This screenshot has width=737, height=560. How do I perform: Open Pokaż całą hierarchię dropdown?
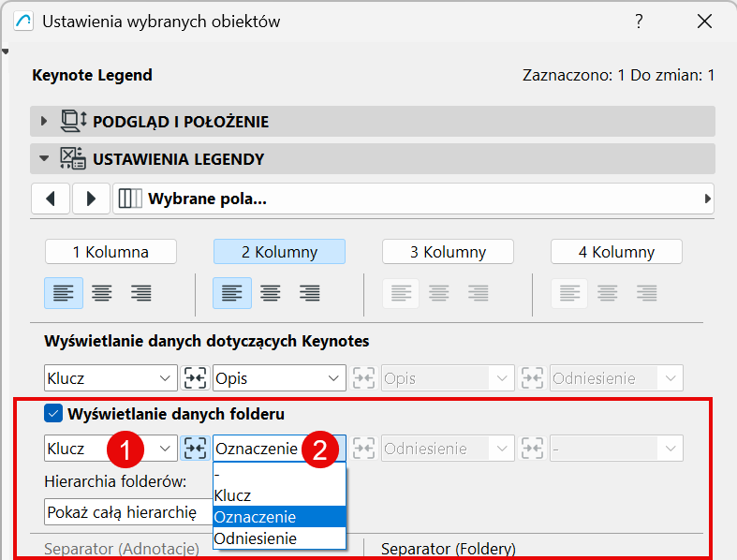pos(129,511)
